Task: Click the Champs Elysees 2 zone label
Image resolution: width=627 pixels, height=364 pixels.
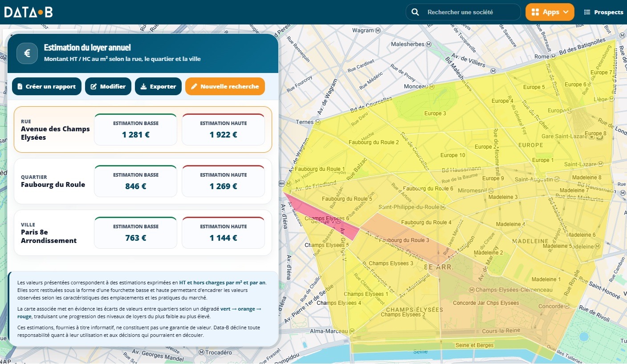Action: click(403, 315)
